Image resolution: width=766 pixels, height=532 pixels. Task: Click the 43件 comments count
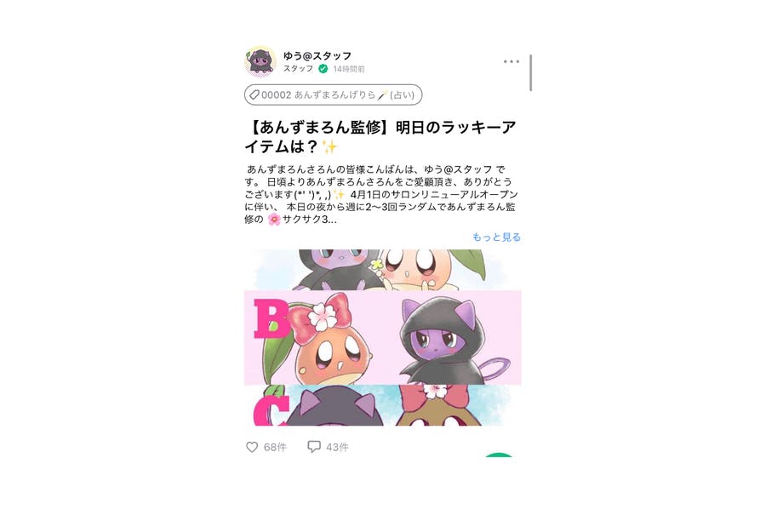click(337, 447)
